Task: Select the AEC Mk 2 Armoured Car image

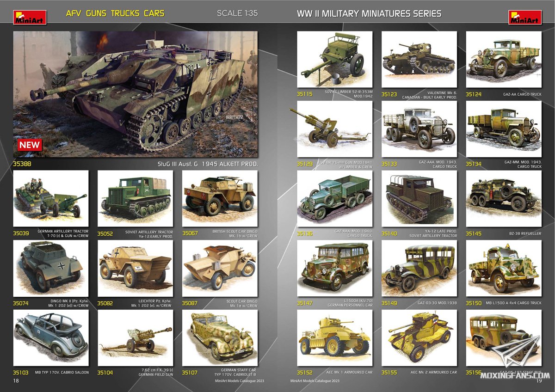Action: (419, 338)
